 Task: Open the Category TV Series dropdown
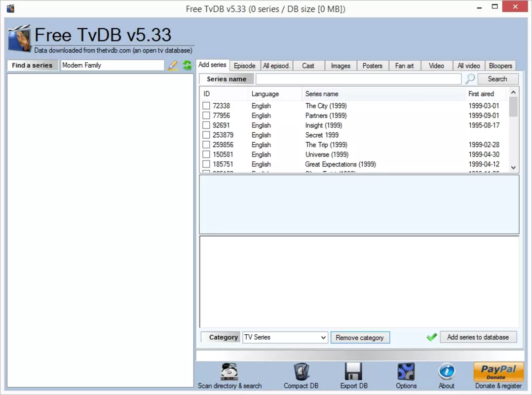click(x=285, y=337)
